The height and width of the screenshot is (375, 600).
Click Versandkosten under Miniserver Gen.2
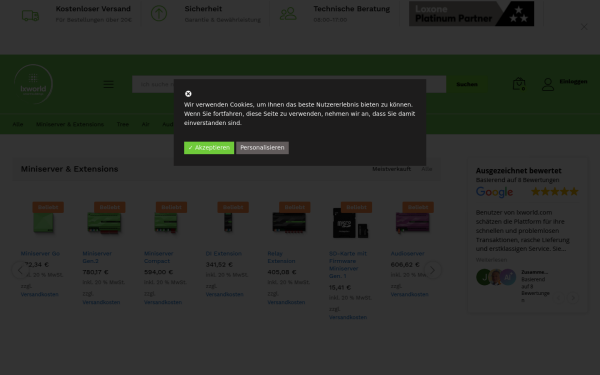[101, 302]
